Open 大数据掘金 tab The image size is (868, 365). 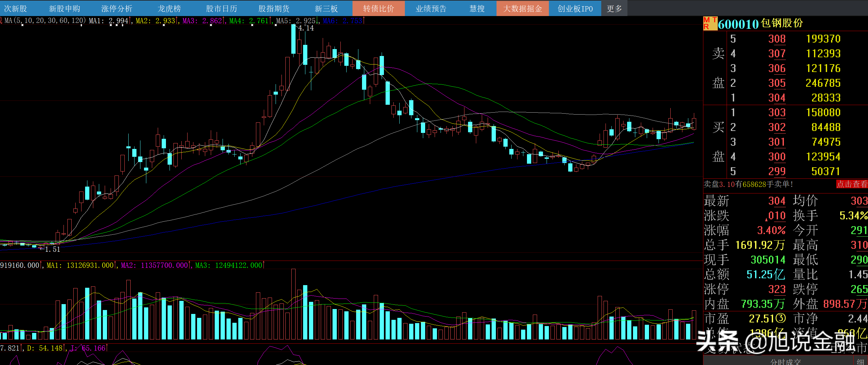(x=523, y=9)
